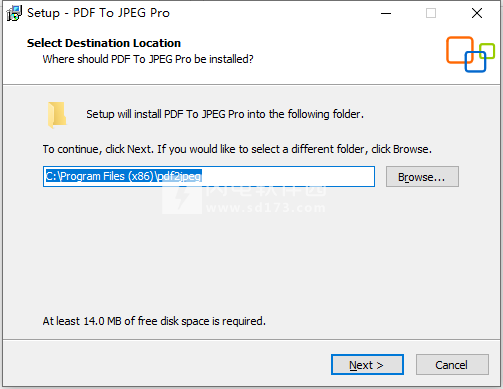
Task: Click the setup installer icon in title bar
Action: (x=14, y=13)
